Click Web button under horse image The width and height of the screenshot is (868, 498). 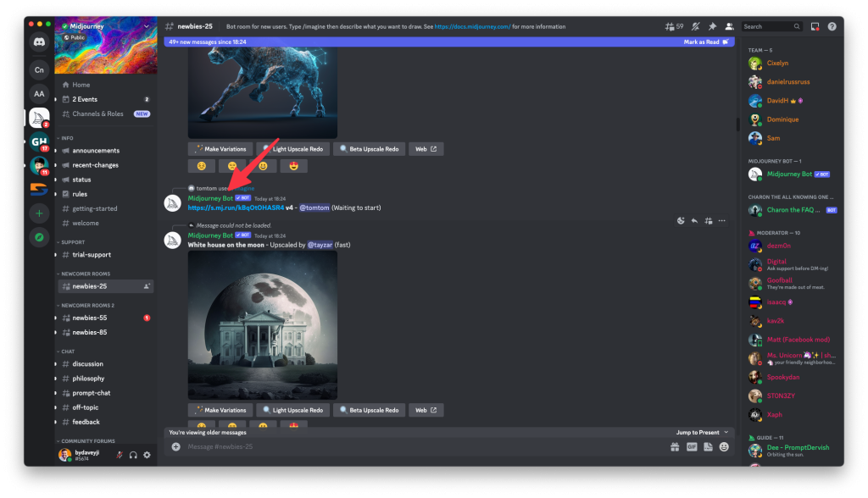point(426,149)
